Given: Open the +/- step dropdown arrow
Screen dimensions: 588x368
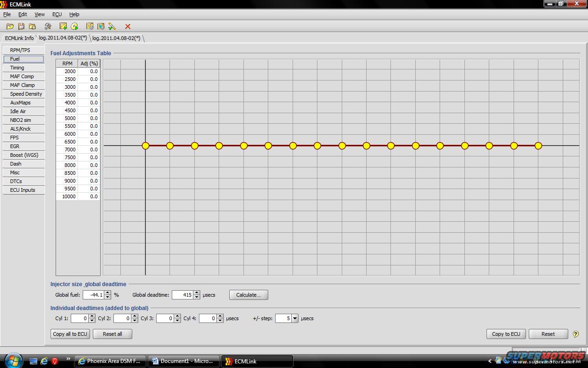Looking at the screenshot, I should pyautogui.click(x=295, y=318).
